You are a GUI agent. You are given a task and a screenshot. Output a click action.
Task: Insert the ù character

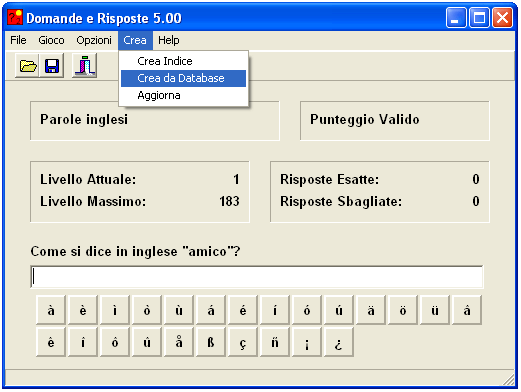tap(179, 310)
